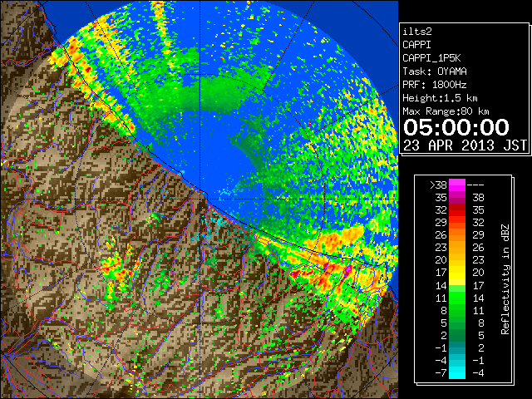532x399 pixels.
Task: Click the "PRF: 1800Hz" text
Action: (435, 85)
